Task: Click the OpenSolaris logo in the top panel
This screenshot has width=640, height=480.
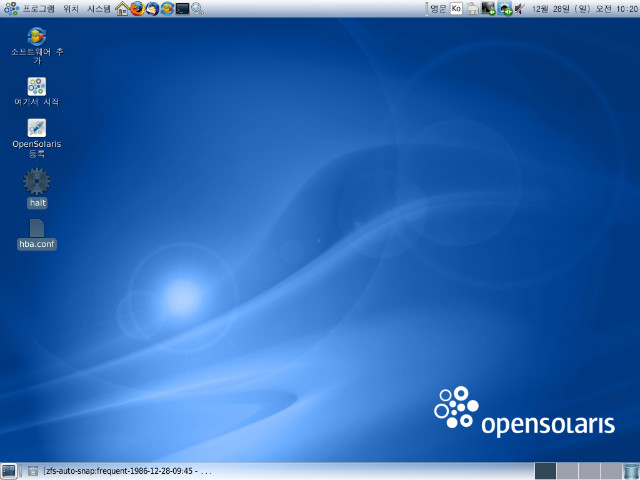Action: [11, 9]
